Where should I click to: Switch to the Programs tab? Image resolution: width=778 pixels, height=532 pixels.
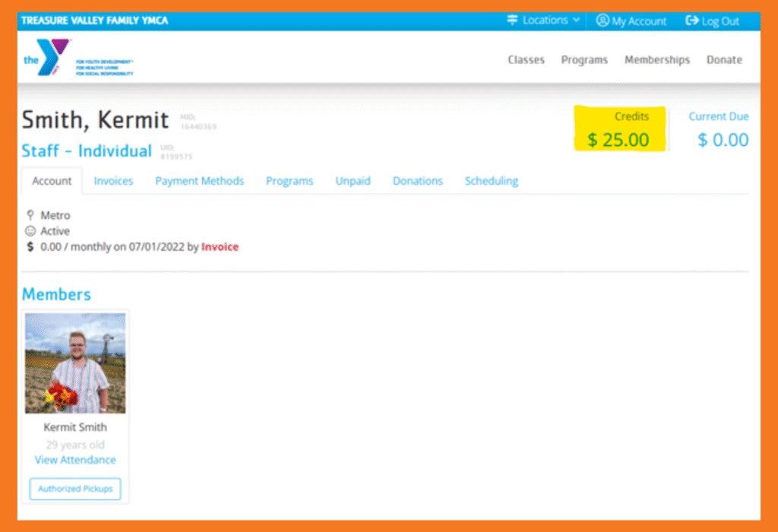289,181
